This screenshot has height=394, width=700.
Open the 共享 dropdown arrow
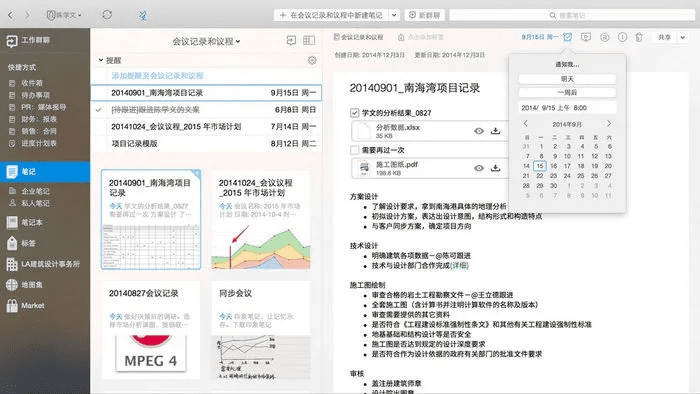pos(683,37)
